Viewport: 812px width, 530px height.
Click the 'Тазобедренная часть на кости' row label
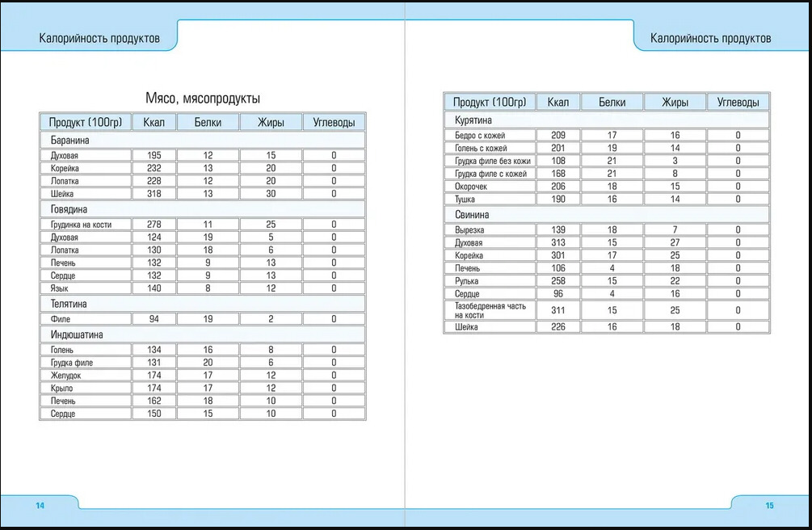(x=488, y=310)
